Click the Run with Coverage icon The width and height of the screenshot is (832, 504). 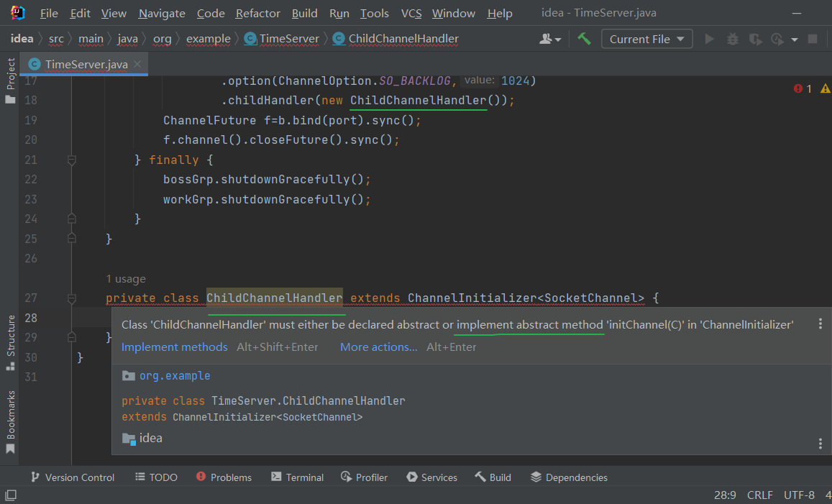point(755,40)
